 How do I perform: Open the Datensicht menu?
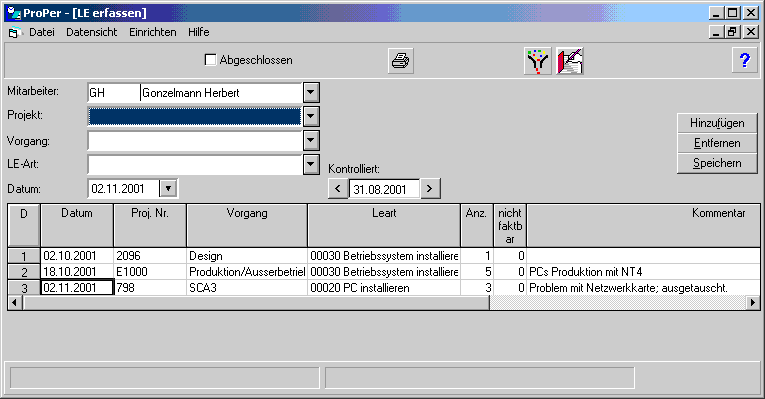click(92, 32)
